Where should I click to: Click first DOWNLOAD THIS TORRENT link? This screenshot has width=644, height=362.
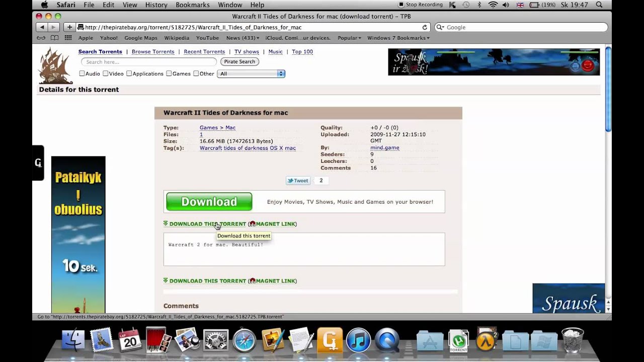point(207,224)
